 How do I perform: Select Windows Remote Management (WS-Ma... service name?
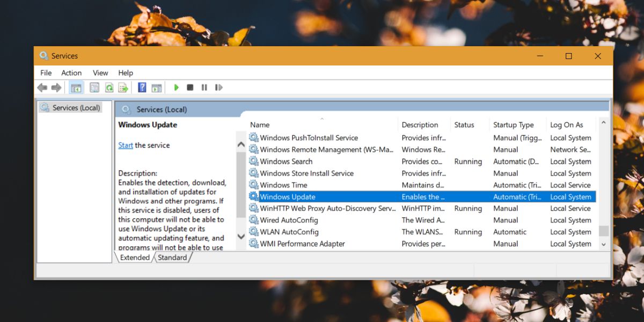(327, 150)
